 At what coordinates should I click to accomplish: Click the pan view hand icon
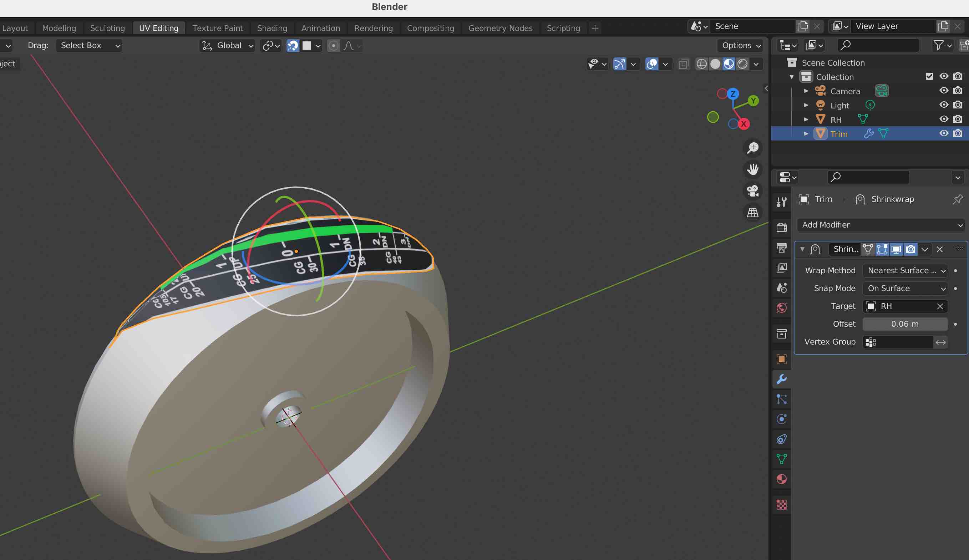(x=752, y=169)
